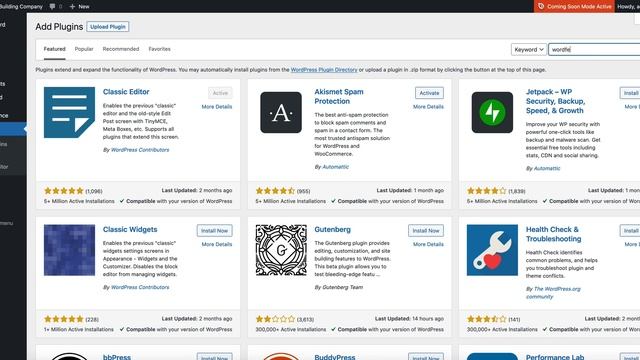Open the Classic Widgets title link
This screenshot has width=640, height=360.
[x=130, y=229]
